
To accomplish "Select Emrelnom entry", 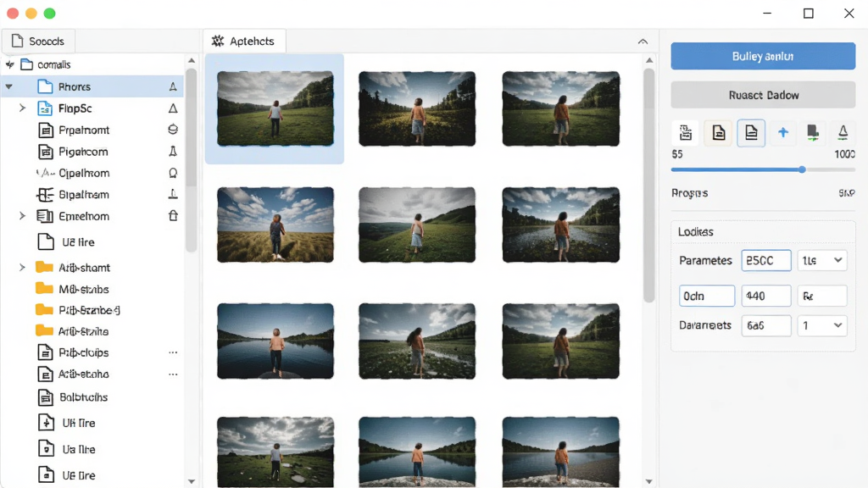I will coord(84,216).
